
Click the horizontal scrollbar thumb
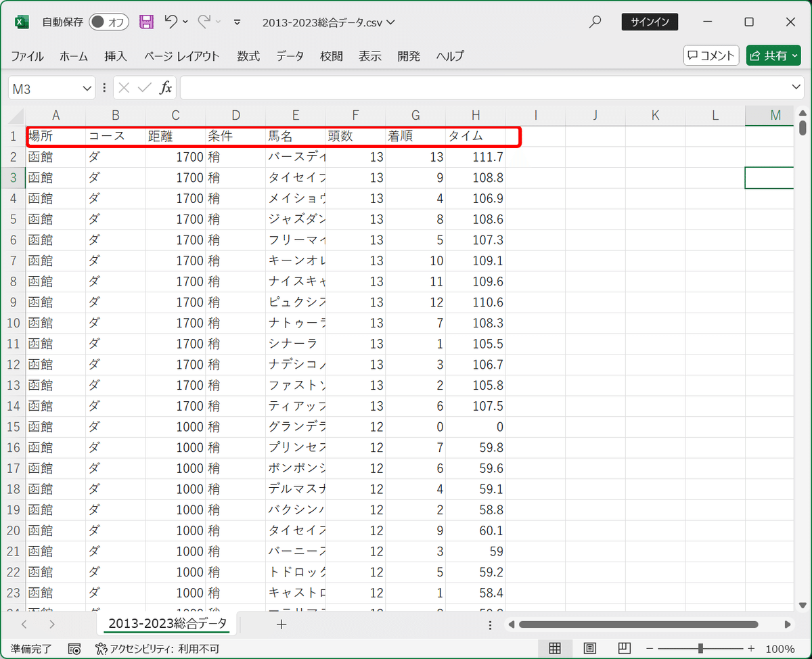638,624
